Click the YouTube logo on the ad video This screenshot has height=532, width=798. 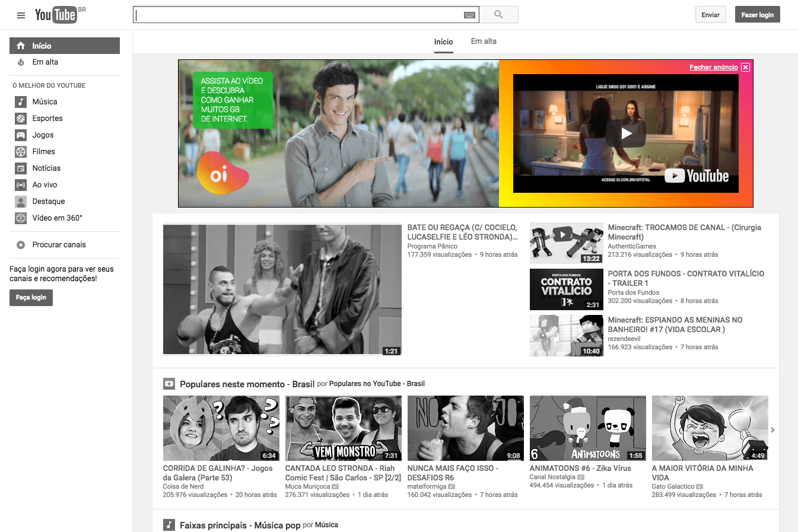(x=697, y=176)
